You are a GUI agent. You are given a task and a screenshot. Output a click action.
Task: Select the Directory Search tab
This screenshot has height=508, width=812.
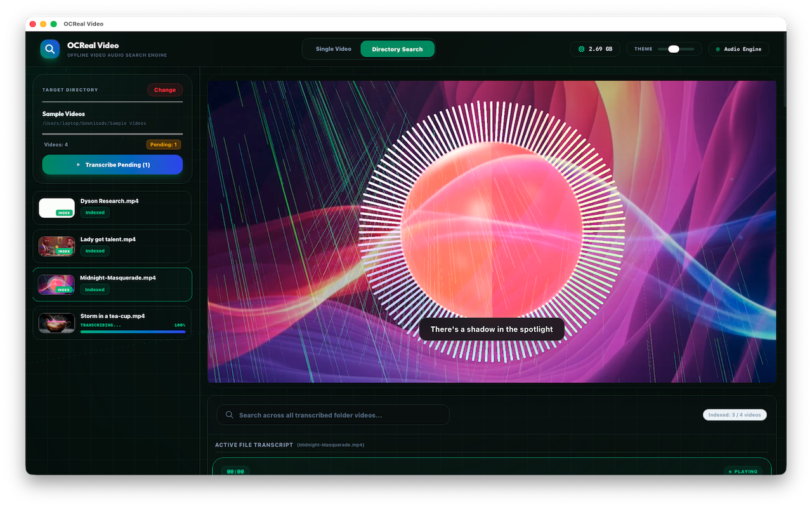(x=397, y=49)
